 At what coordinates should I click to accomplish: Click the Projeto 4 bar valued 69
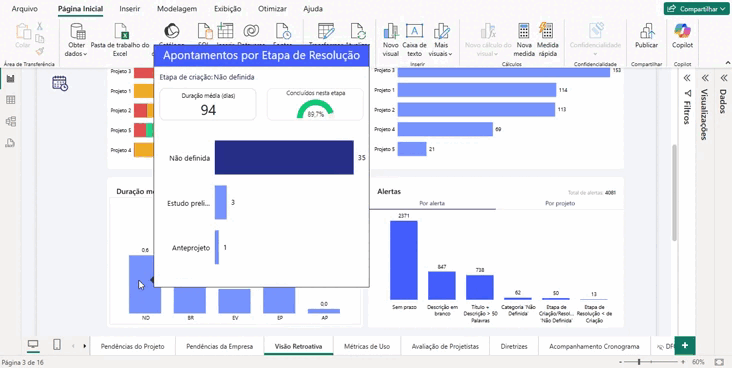coord(445,129)
